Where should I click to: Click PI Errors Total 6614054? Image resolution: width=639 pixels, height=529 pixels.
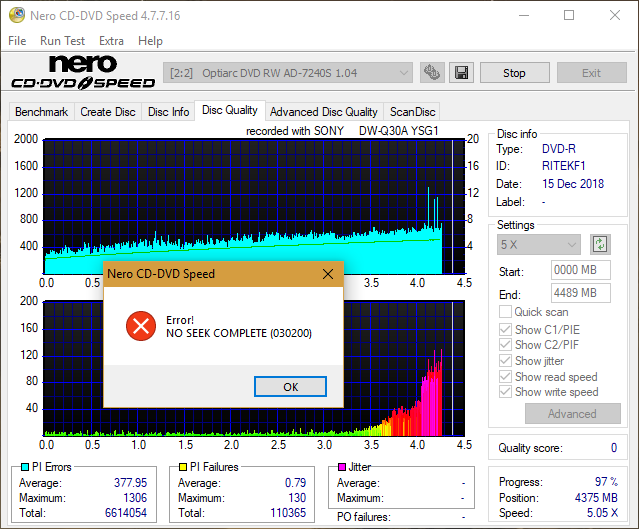pos(126,513)
